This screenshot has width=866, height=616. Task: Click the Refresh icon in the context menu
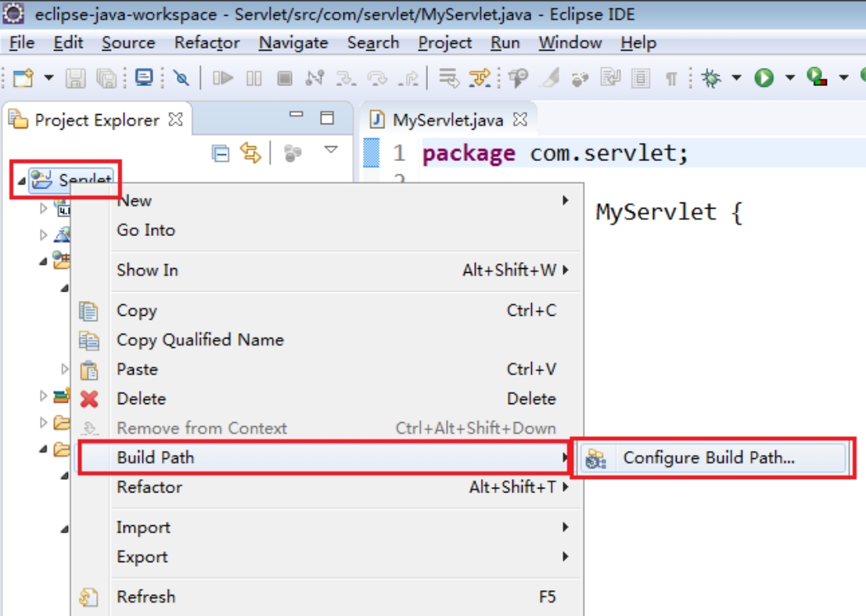(x=89, y=597)
